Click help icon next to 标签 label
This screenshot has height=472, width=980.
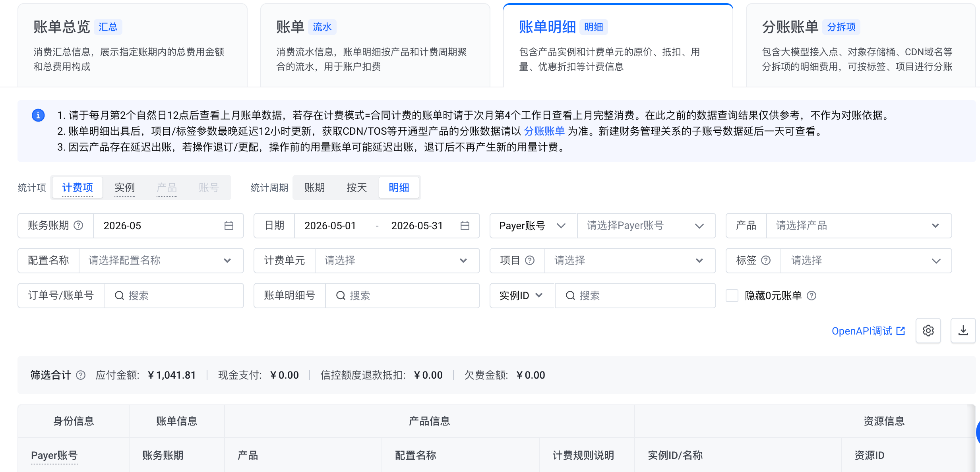[766, 260]
